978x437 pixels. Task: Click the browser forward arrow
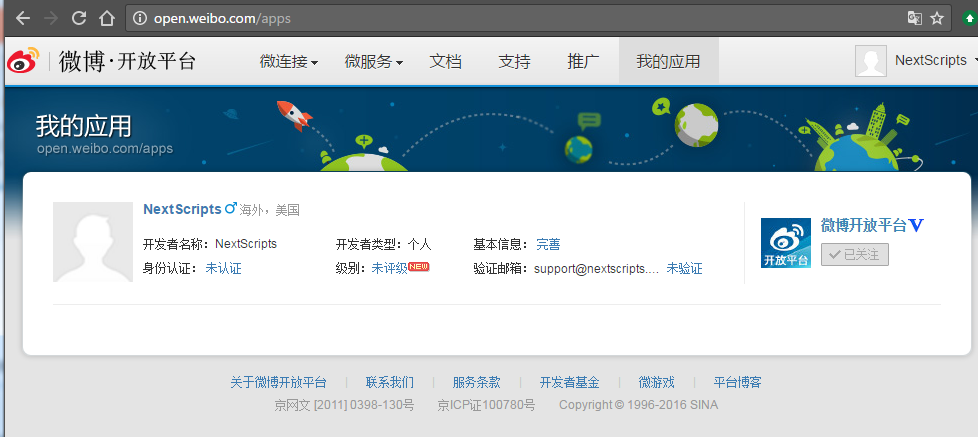coord(51,18)
